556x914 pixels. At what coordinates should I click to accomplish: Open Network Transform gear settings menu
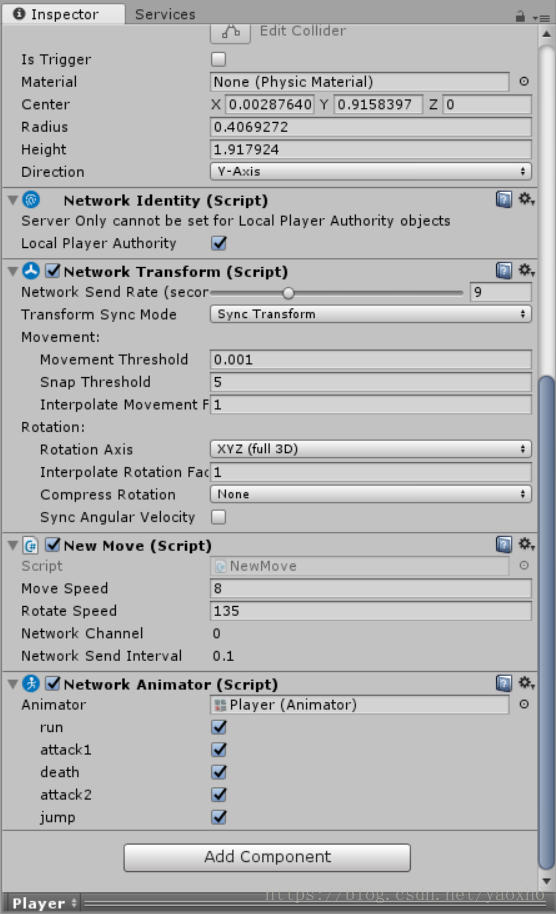coord(526,270)
